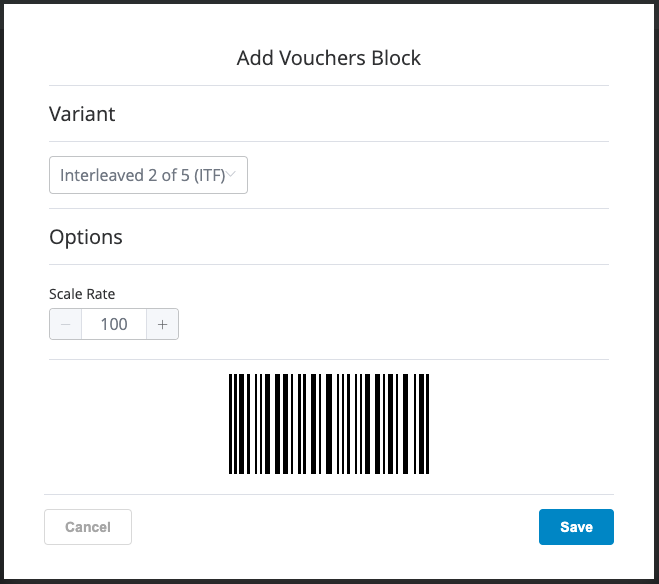Open the Interleaved 2 of 5 (ITF) dropdown
This screenshot has width=659, height=584.
pos(148,175)
